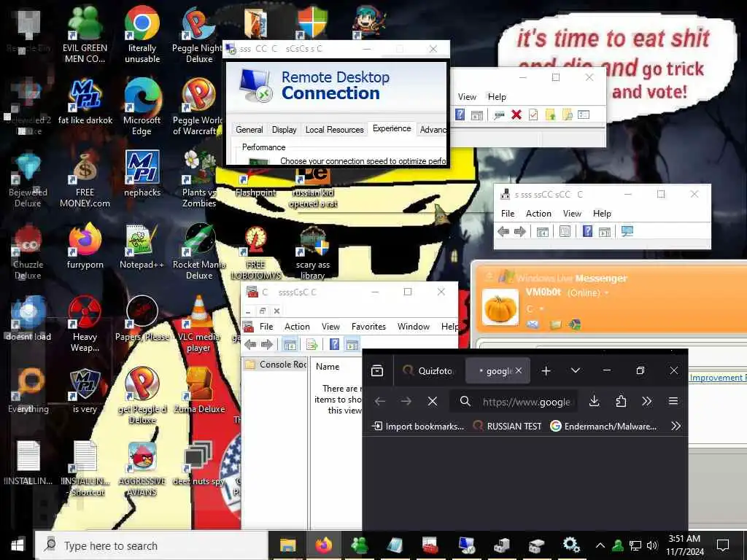This screenshot has width=747, height=560.
Task: Click the Import bookmarks... button
Action: (418, 426)
